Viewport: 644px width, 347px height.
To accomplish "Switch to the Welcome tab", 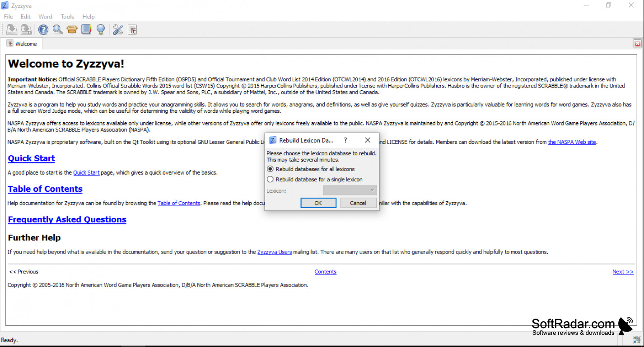I will tap(22, 44).
